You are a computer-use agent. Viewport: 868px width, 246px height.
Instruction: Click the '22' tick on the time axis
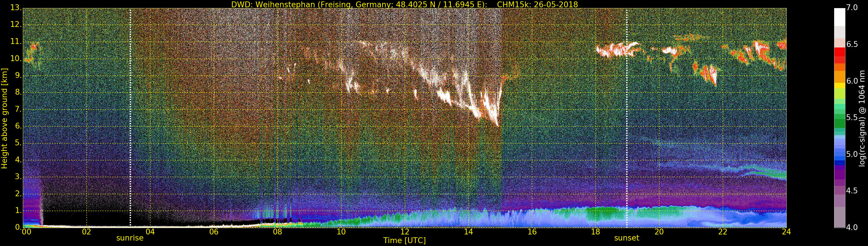coord(723,232)
